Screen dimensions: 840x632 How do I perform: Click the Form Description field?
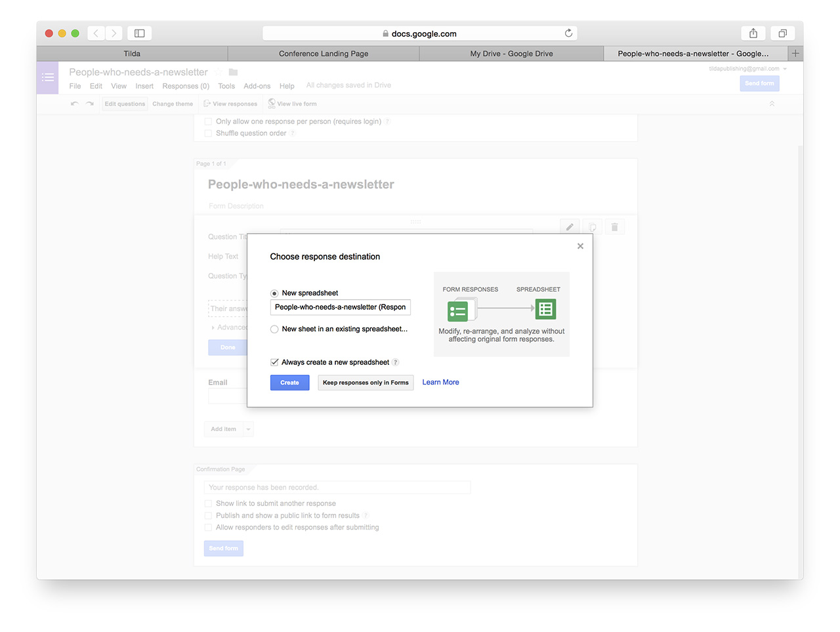point(236,206)
